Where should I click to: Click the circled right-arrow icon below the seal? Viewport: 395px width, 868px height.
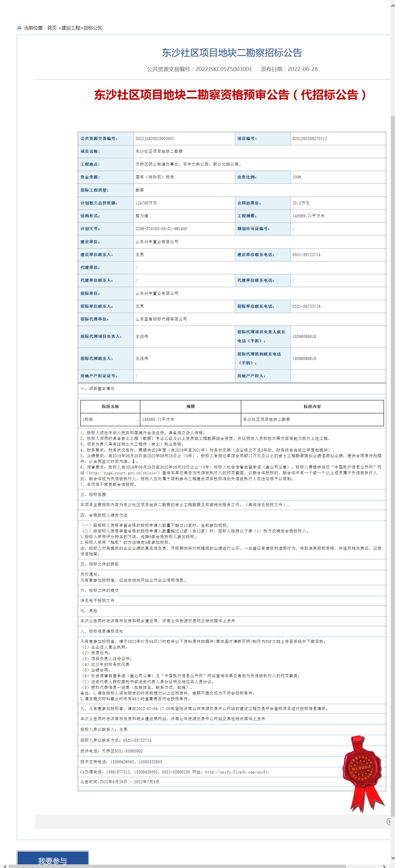tap(389, 822)
